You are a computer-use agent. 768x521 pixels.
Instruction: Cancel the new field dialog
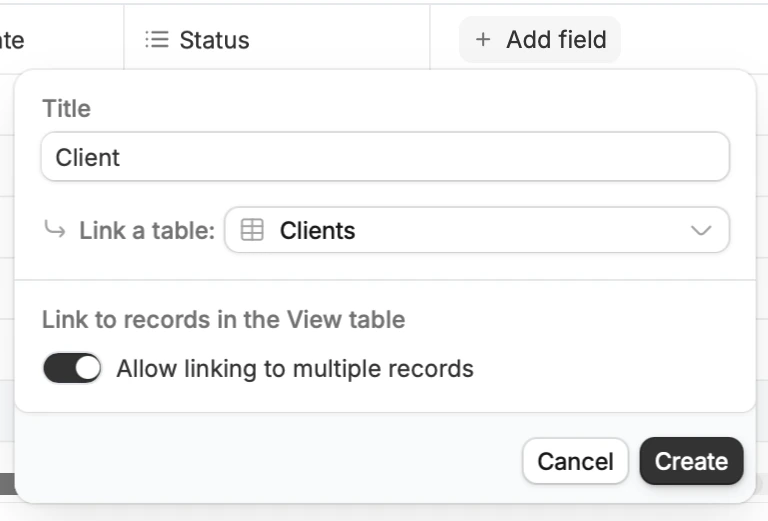[x=576, y=461]
